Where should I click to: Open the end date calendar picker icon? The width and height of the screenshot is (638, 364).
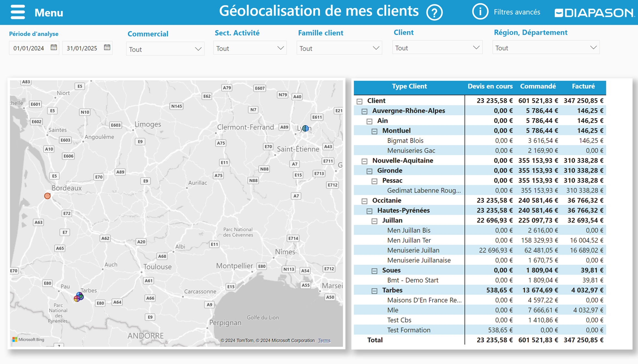(x=107, y=48)
